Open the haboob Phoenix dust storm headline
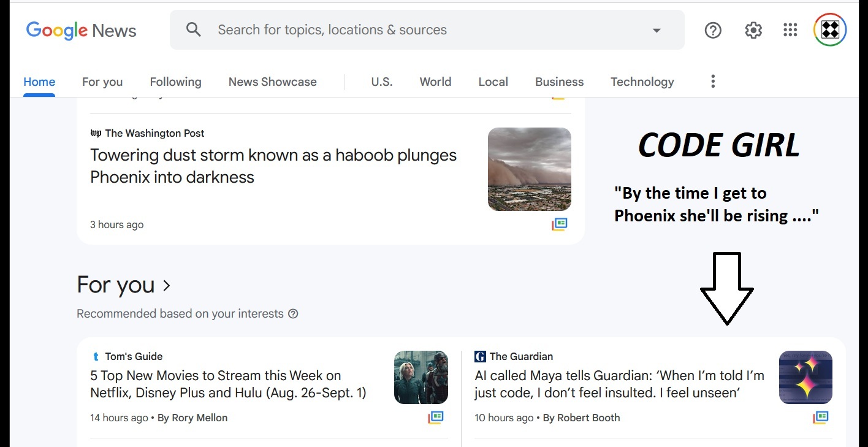 coord(273,166)
